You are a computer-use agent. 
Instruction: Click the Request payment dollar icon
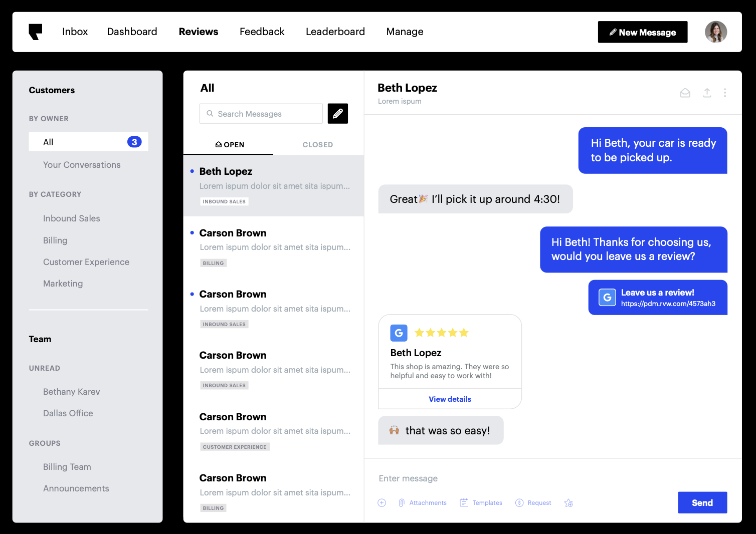(519, 503)
